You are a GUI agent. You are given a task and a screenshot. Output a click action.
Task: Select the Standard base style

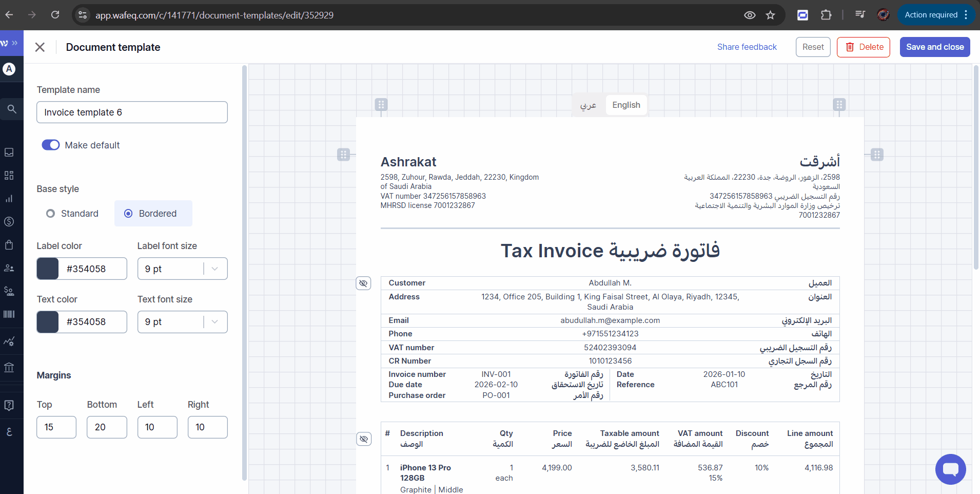click(51, 214)
